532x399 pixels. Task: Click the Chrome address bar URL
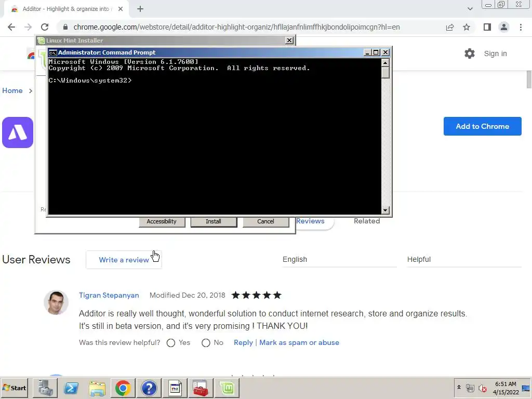click(236, 27)
